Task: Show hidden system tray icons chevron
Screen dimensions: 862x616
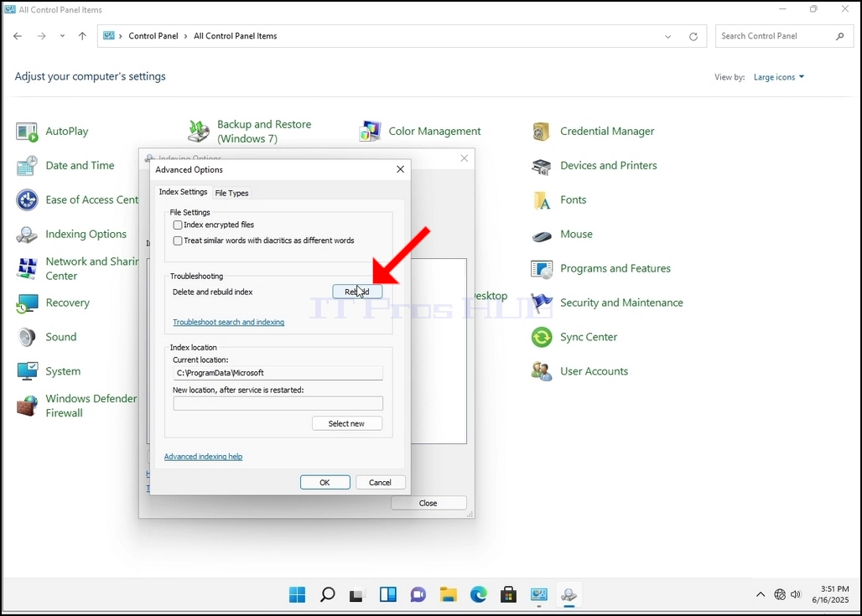Action: coord(761,594)
